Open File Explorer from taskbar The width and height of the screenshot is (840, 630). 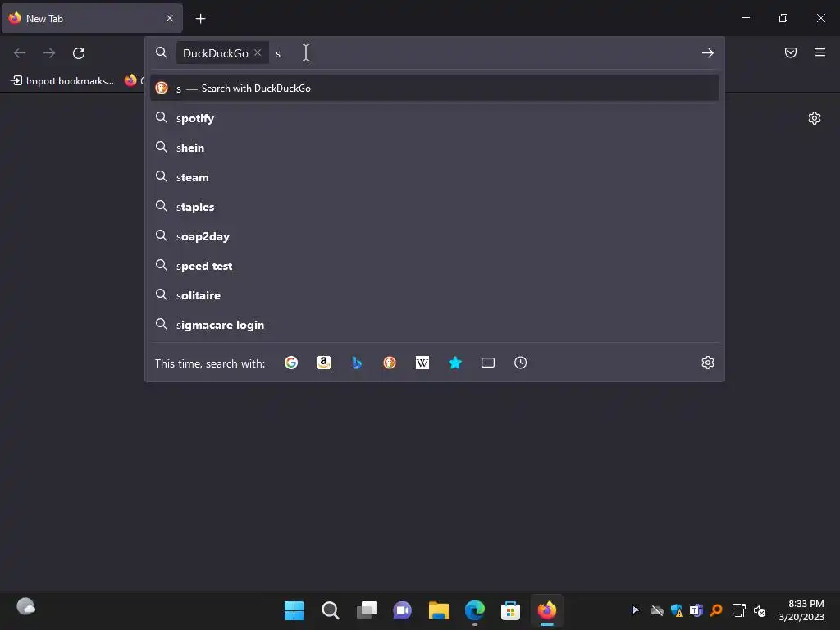click(438, 610)
